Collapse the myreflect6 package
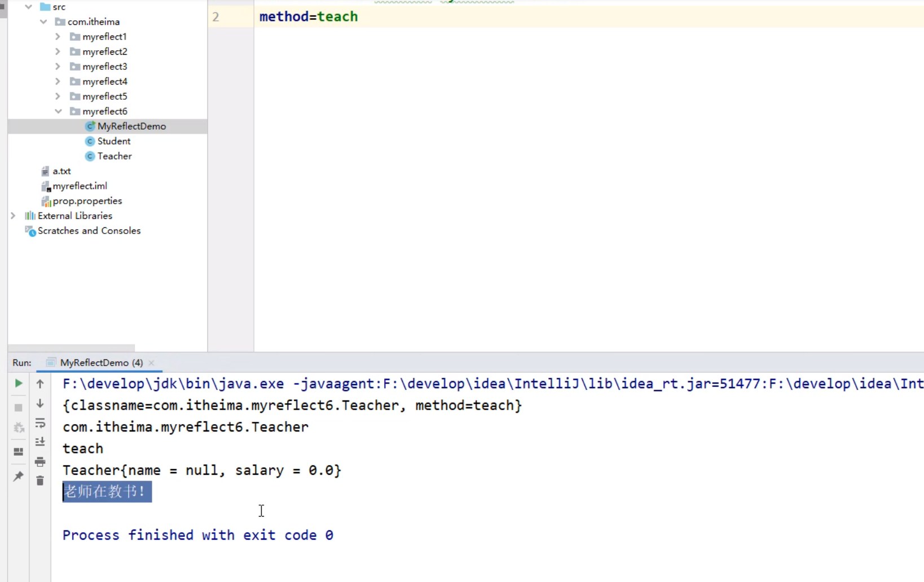This screenshot has height=582, width=924. (x=58, y=111)
